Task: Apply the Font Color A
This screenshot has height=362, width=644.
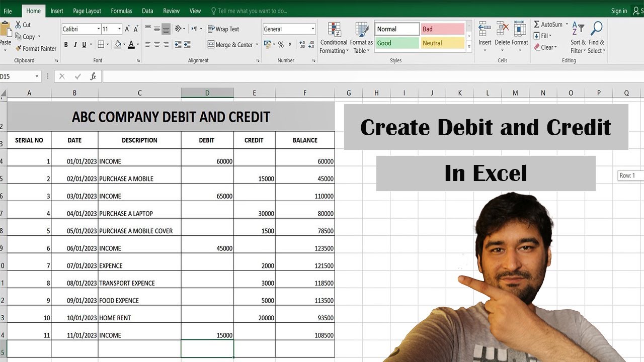Action: click(131, 45)
